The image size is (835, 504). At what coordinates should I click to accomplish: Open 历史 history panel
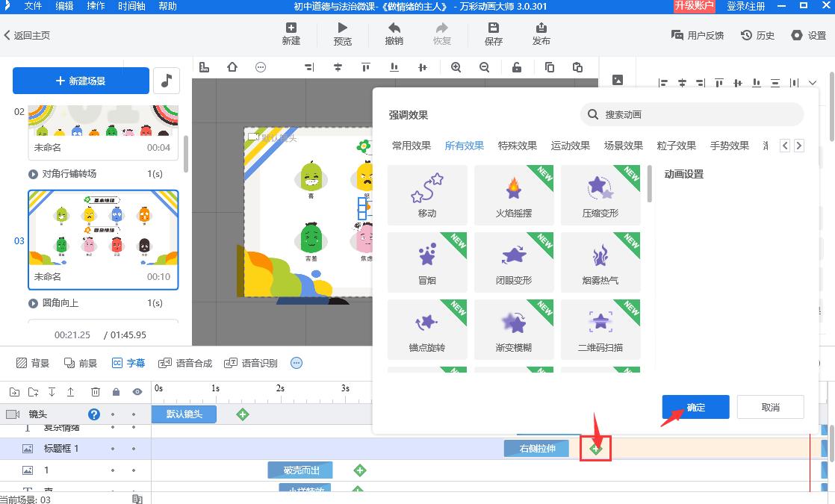(x=757, y=34)
